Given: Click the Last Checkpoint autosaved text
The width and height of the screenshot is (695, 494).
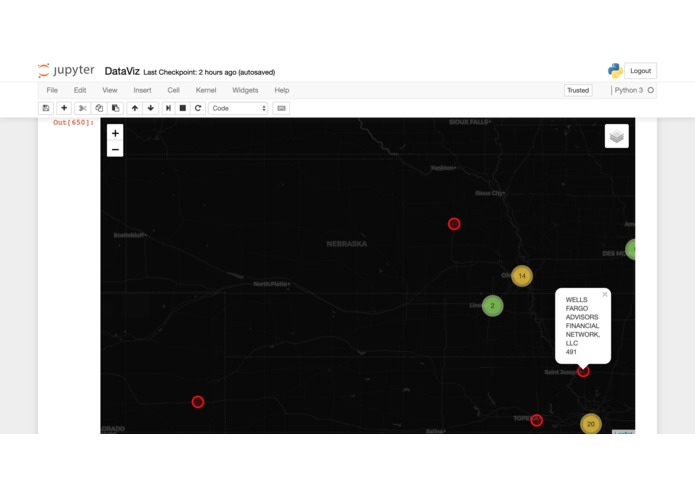Looking at the screenshot, I should (209, 72).
